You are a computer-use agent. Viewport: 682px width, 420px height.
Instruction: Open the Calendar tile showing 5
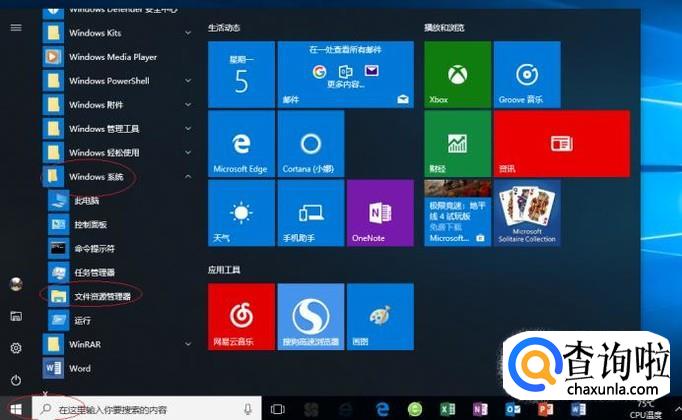click(x=241, y=74)
